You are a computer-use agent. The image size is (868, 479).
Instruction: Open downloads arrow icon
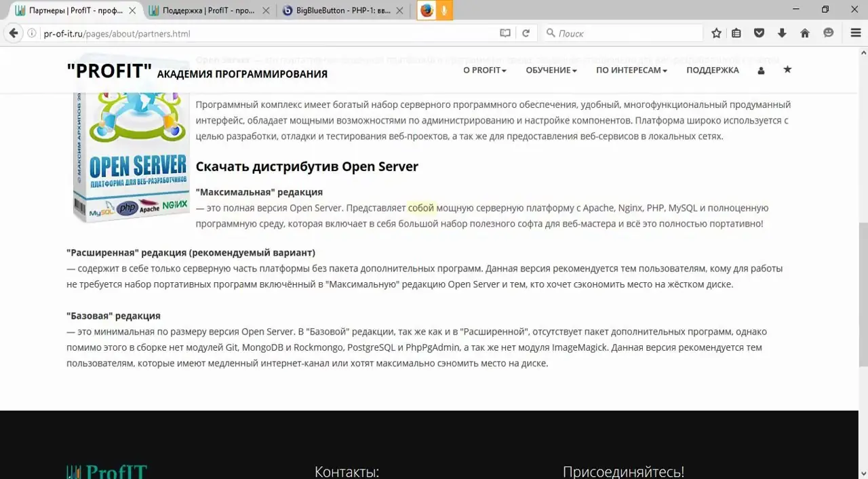pyautogui.click(x=782, y=33)
